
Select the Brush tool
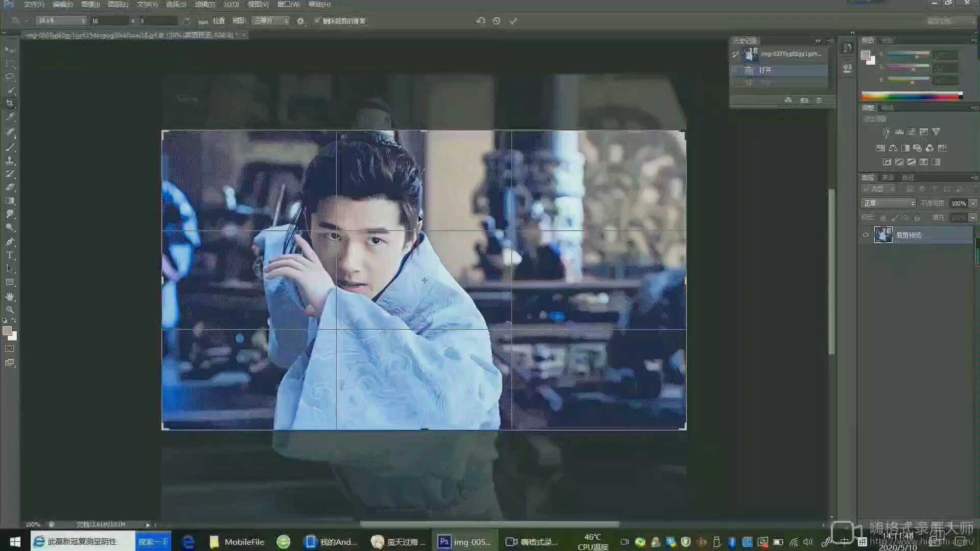[10, 147]
